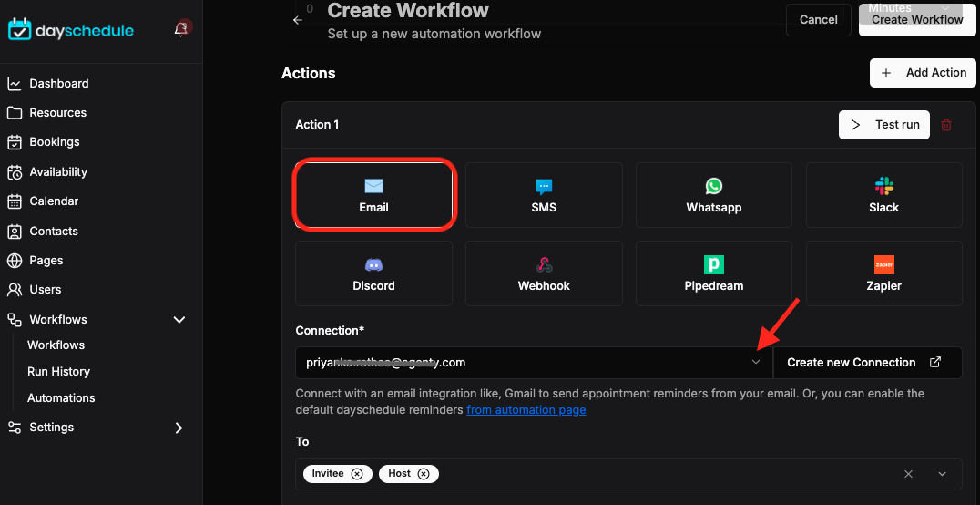Delete Action 1 with trash icon
The image size is (980, 505).
click(946, 125)
